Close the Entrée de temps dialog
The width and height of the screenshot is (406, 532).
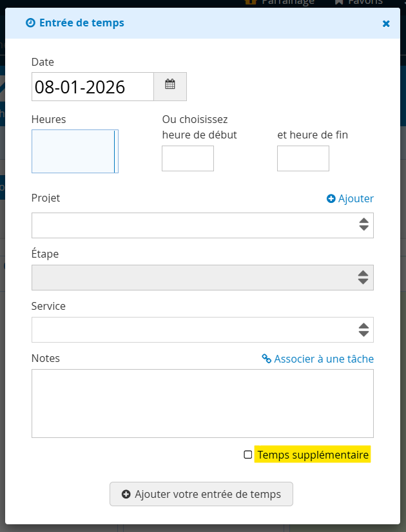(386, 23)
